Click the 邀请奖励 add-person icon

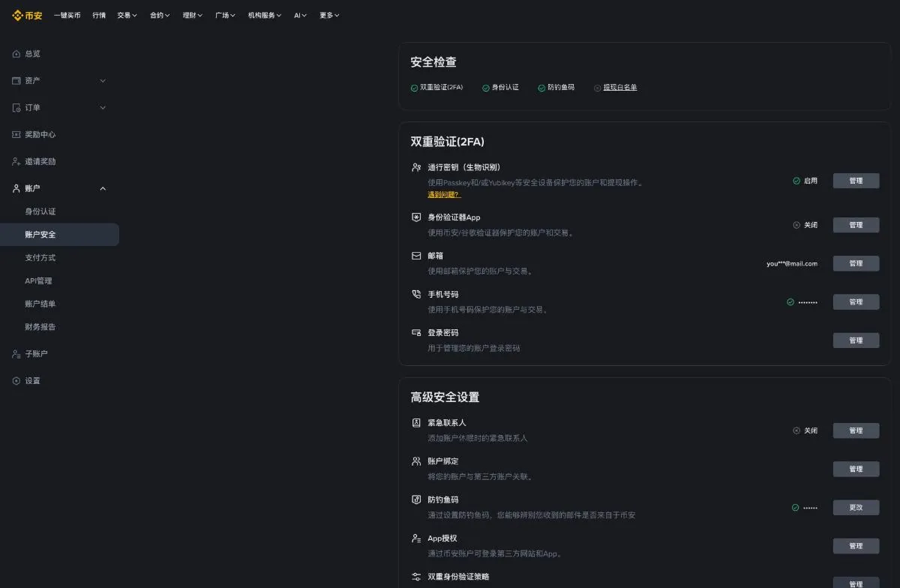[x=16, y=161]
